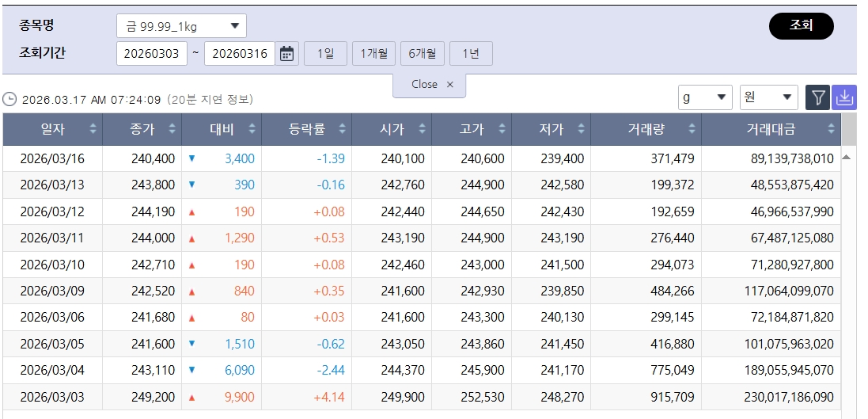This screenshot has width=868, height=419.
Task: Click the change value 9,900
Action: click(240, 398)
